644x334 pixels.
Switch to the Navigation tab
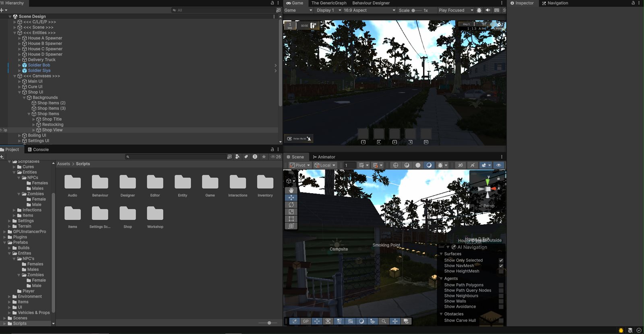[555, 3]
